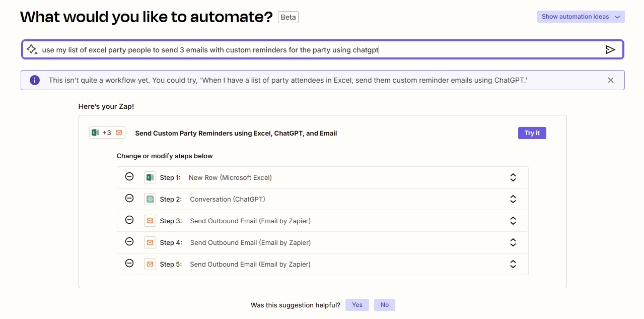The width and height of the screenshot is (644, 319).
Task: Select Step 4 Send Outbound Email text
Action: coord(250,242)
